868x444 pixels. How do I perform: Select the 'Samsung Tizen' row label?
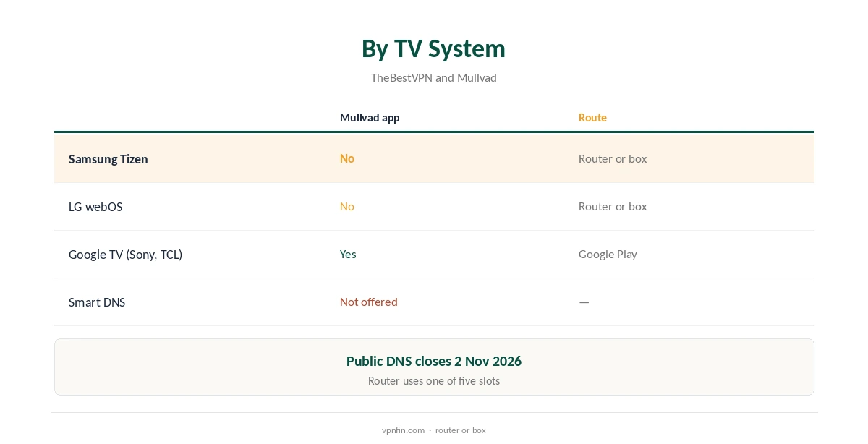(109, 159)
